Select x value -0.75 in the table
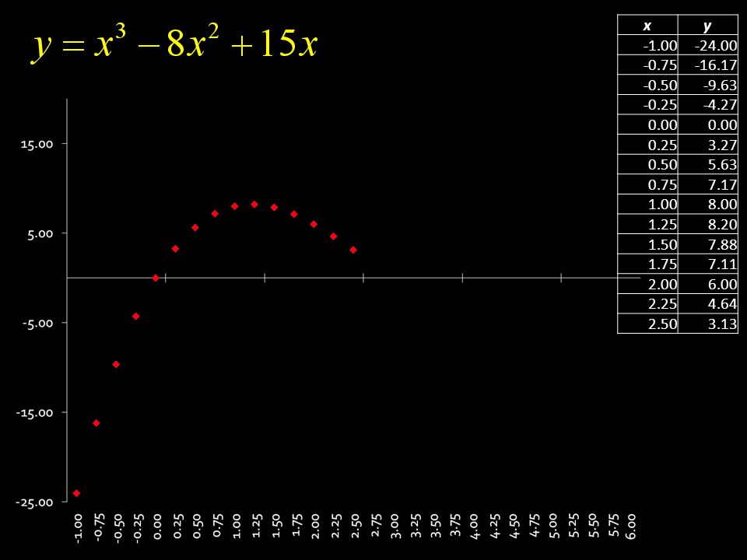Viewport: 747px width, 560px height. pyautogui.click(x=647, y=65)
